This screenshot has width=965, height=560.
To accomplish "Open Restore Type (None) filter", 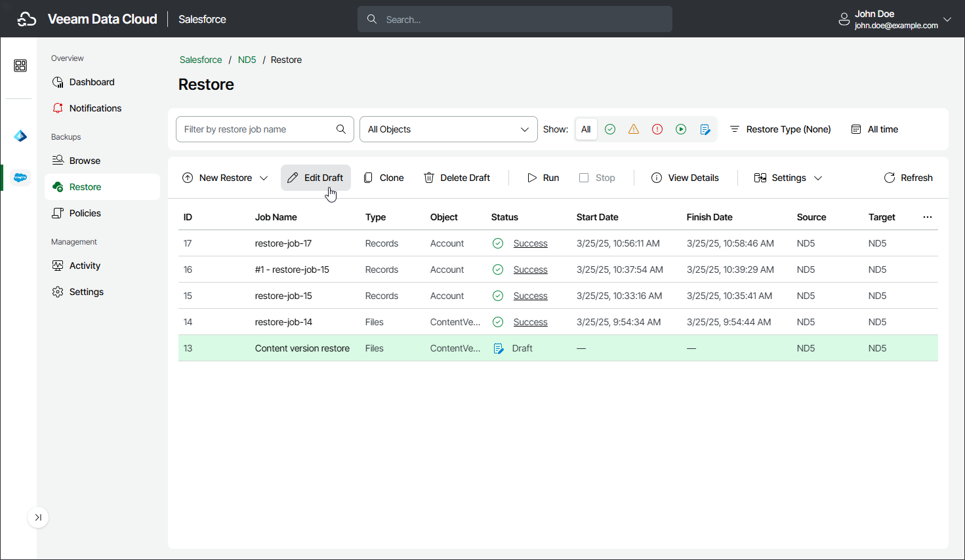I will click(x=781, y=129).
